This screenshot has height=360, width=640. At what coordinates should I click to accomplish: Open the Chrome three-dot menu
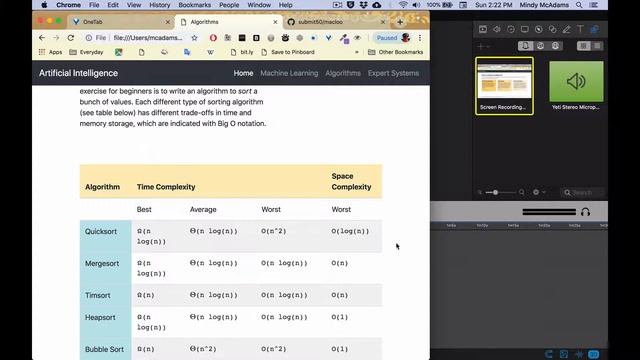420,38
